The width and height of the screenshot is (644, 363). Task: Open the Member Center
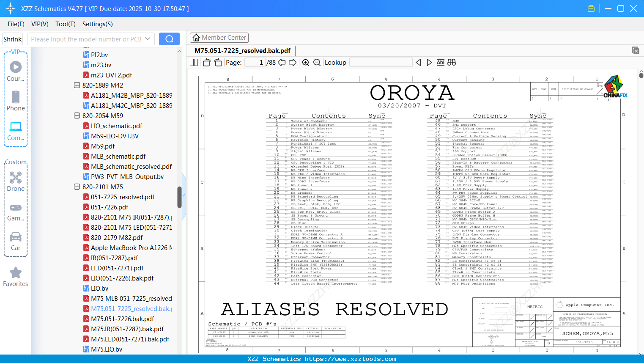[219, 38]
